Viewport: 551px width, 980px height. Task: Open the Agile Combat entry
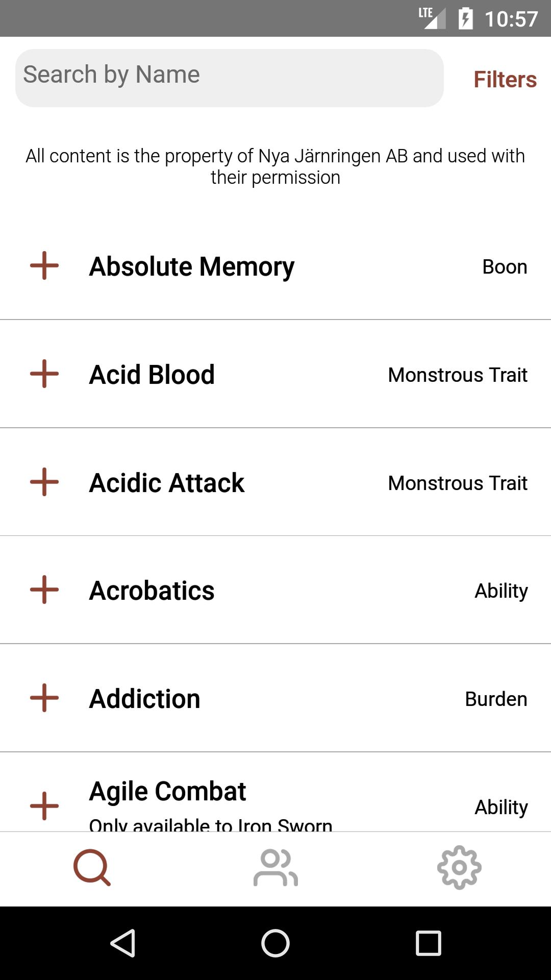point(168,792)
